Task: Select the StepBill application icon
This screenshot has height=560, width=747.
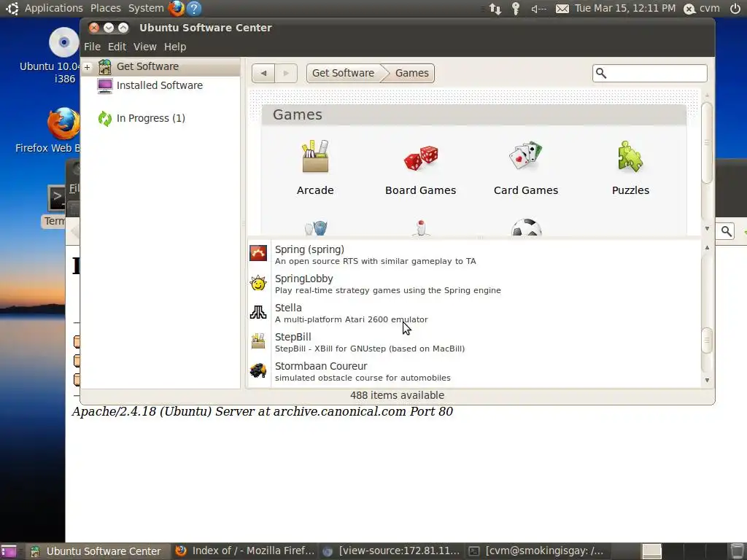Action: (258, 341)
